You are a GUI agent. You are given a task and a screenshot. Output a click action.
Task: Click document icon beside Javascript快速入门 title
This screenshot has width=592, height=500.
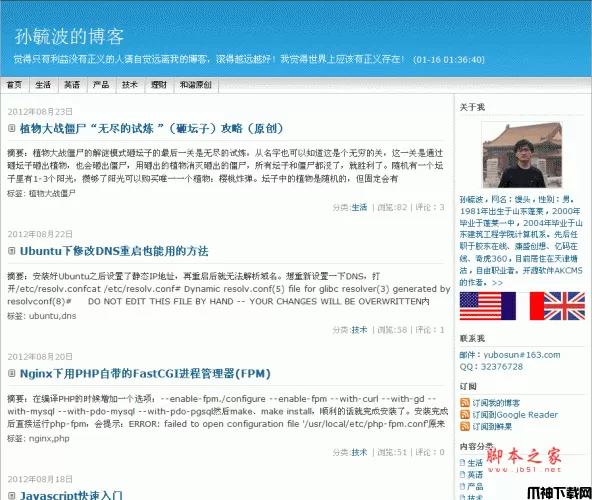tap(12, 495)
